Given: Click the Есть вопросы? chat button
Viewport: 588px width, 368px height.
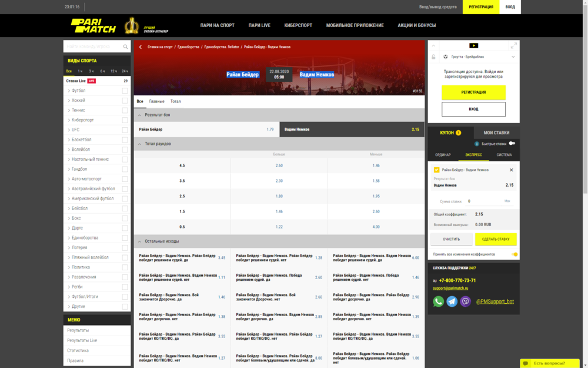Looking at the screenshot, I should [x=550, y=363].
